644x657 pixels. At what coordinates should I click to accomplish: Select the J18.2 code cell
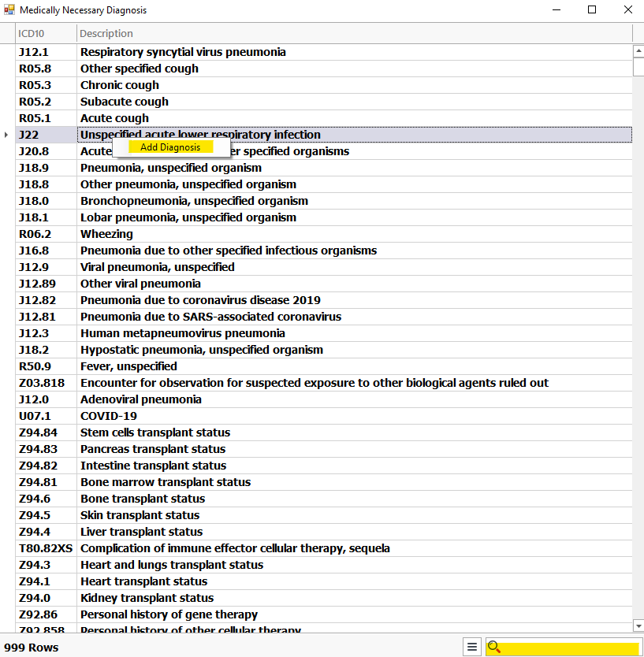[47, 350]
